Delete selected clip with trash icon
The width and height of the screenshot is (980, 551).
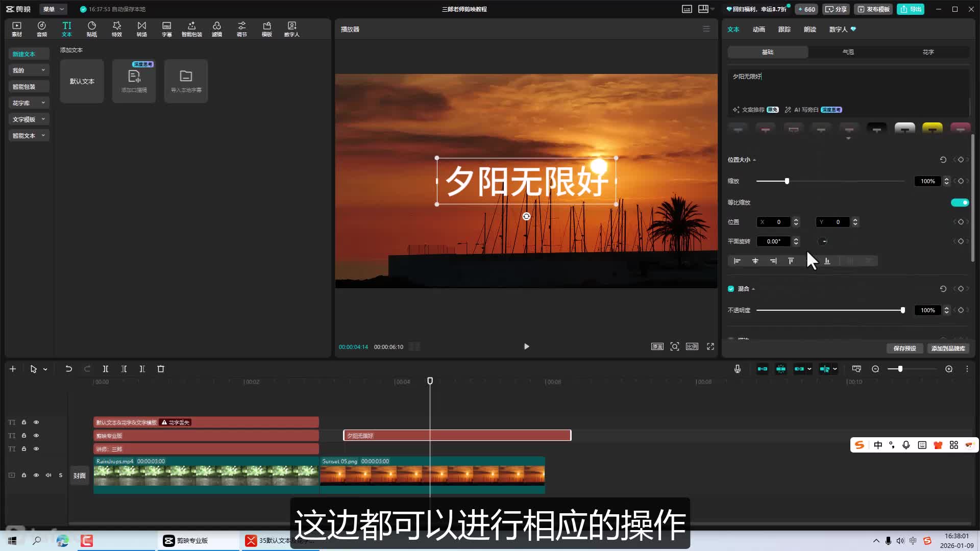pyautogui.click(x=161, y=369)
